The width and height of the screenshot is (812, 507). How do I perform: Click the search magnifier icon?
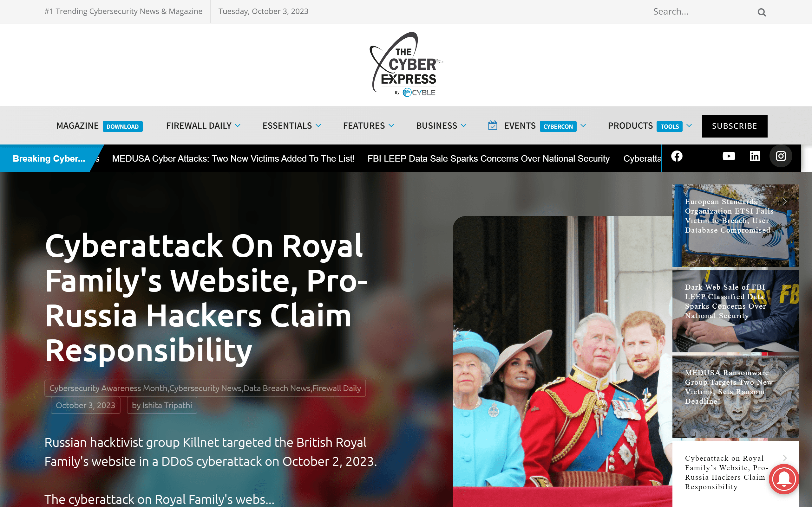(761, 12)
